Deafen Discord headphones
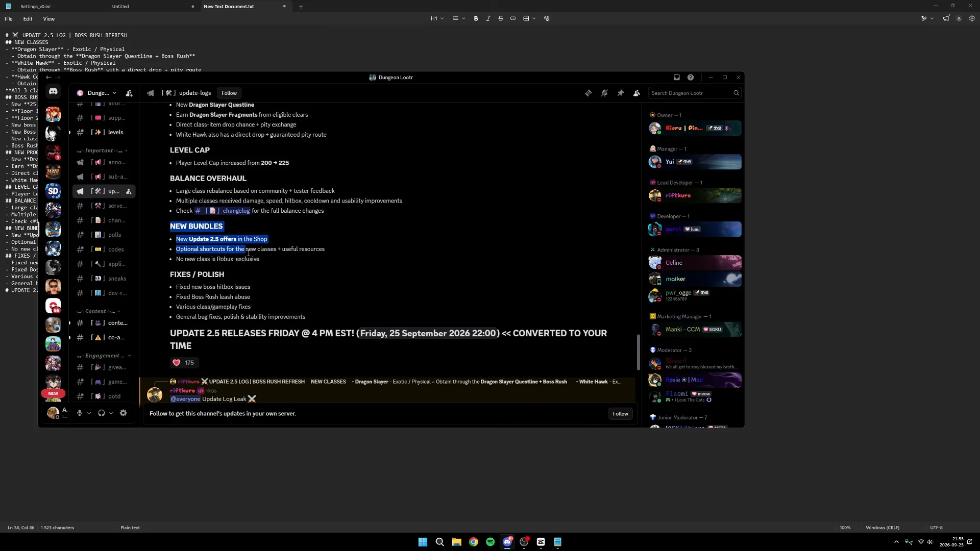 pyautogui.click(x=101, y=413)
